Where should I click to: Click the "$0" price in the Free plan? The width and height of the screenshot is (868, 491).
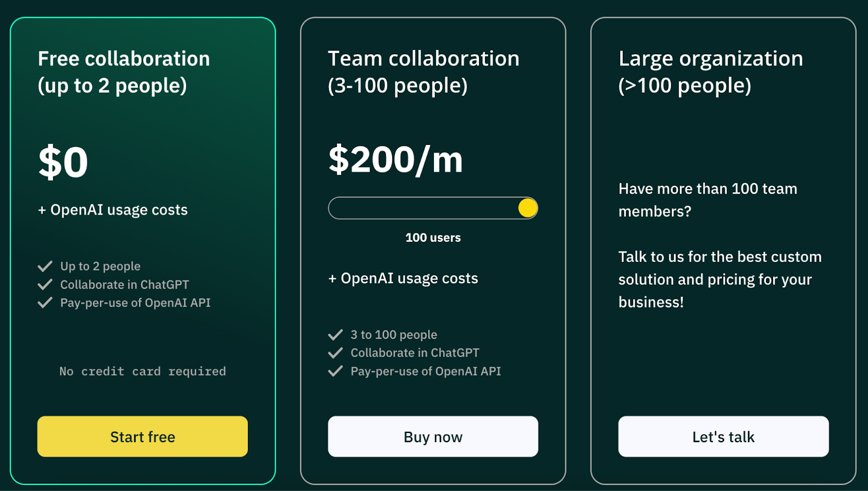point(63,162)
